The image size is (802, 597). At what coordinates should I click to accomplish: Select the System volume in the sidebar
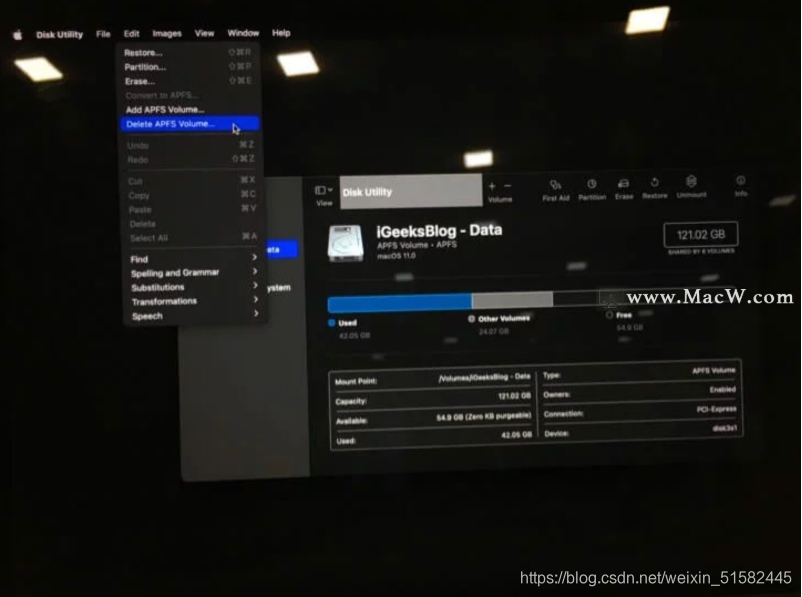279,288
